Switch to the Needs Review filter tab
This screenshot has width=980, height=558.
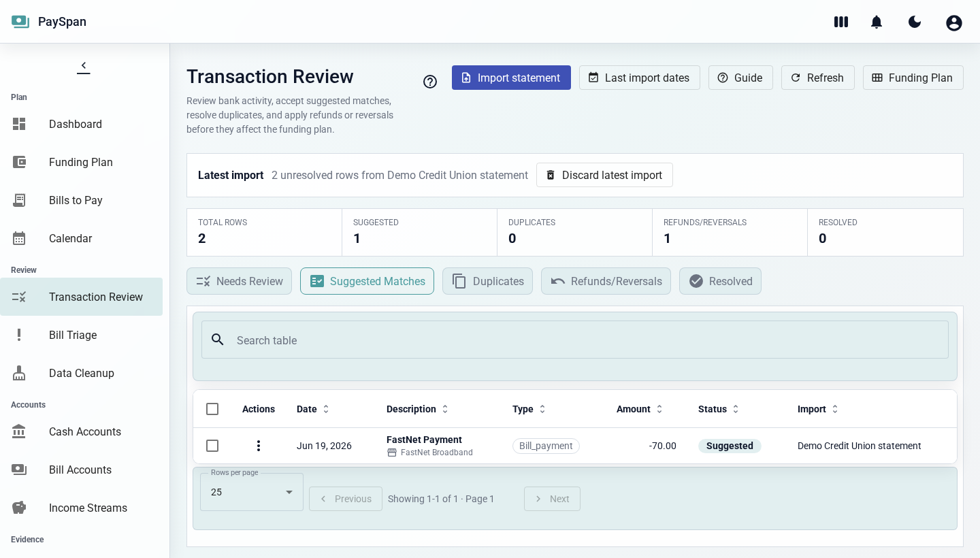[x=239, y=281]
